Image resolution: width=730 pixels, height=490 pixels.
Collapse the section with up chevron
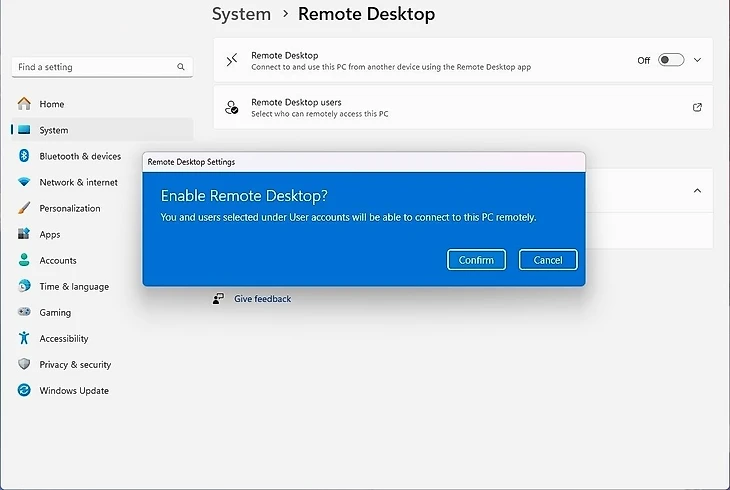[697, 191]
